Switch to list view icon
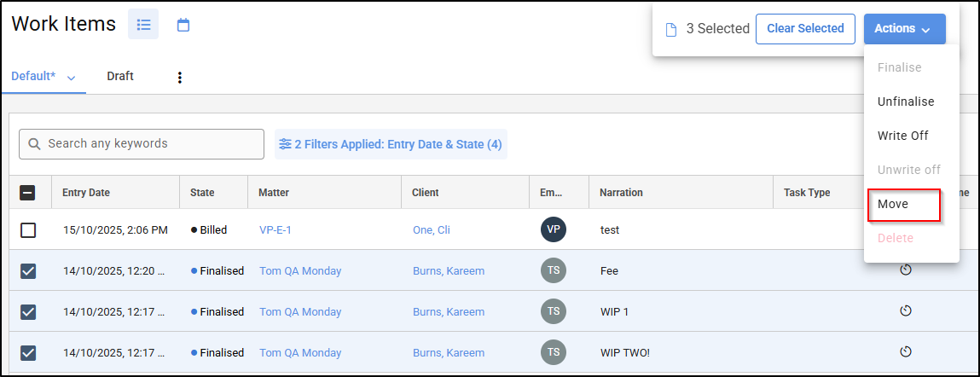Image resolution: width=980 pixels, height=377 pixels. tap(143, 25)
